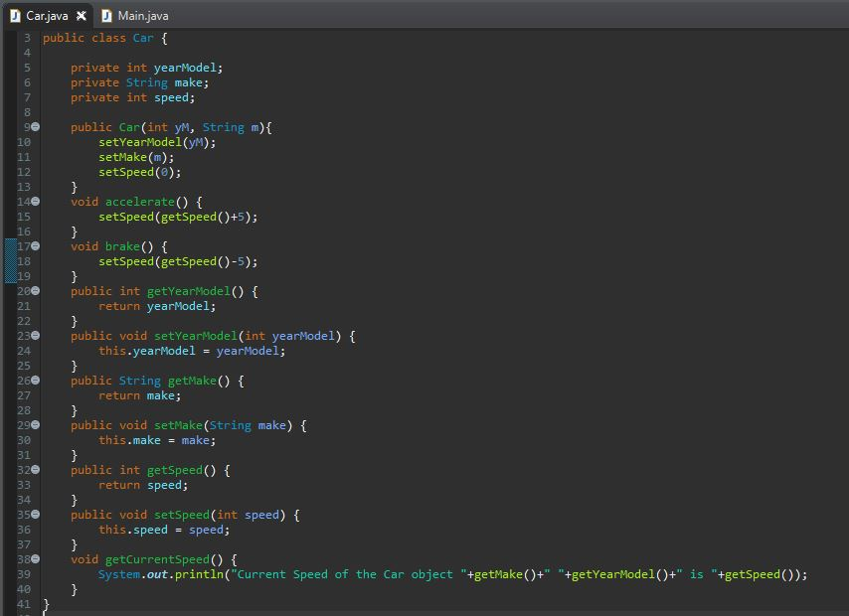Click 'return speed;' on line 33
The height and width of the screenshot is (616, 849).
(143, 485)
